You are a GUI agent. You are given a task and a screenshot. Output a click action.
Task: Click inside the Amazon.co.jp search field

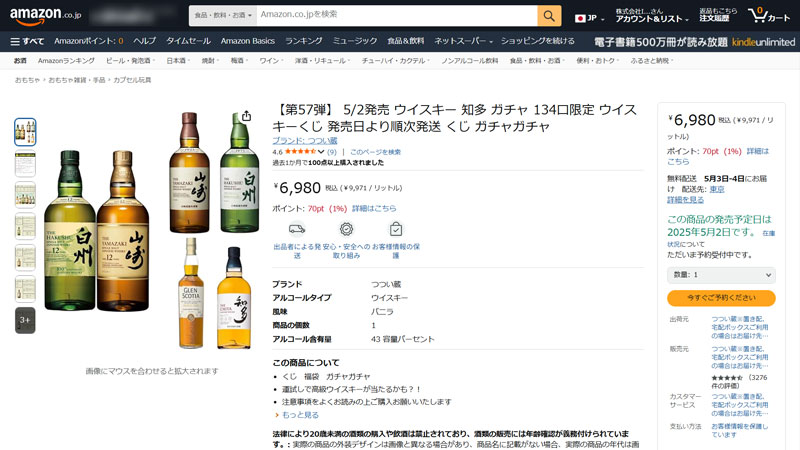[x=396, y=15]
